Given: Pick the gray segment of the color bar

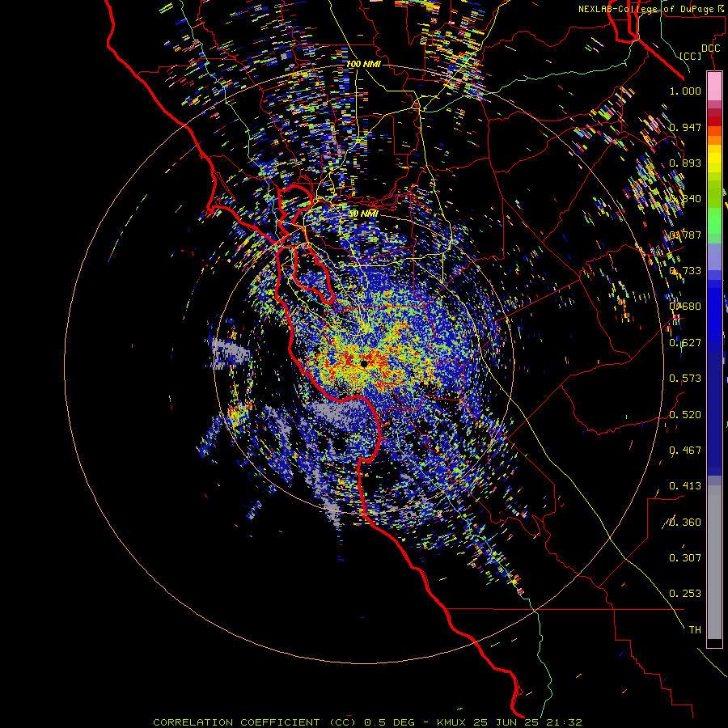Looking at the screenshot, I should click(x=714, y=562).
